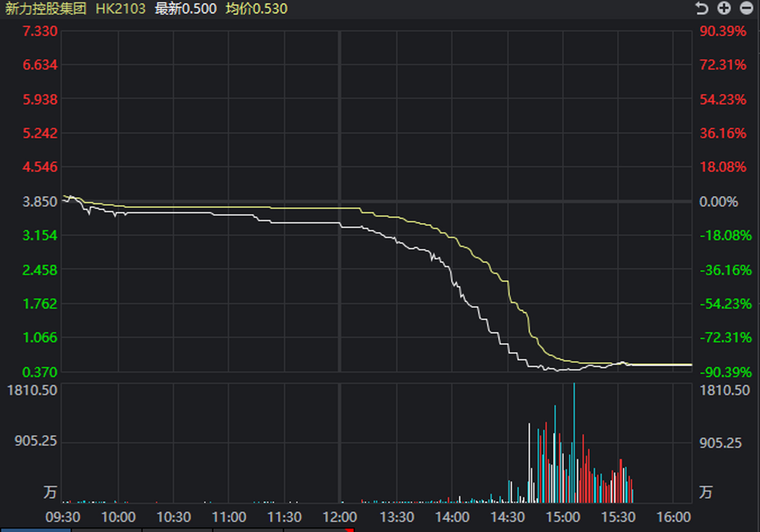Click the 13:30 time axis label

pyautogui.click(x=397, y=517)
